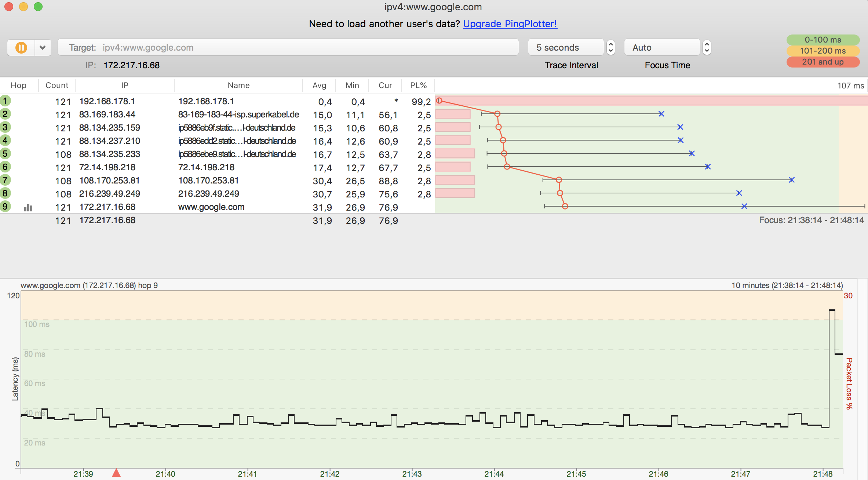
Task: Click the hop 1 packet loss bar
Action: pyautogui.click(x=651, y=101)
